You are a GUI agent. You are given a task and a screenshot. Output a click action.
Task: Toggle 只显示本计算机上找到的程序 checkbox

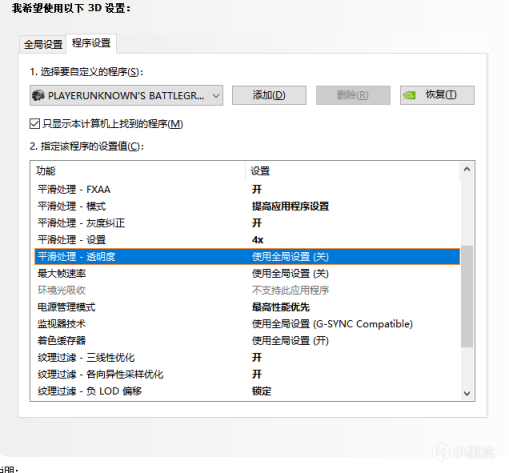point(35,124)
